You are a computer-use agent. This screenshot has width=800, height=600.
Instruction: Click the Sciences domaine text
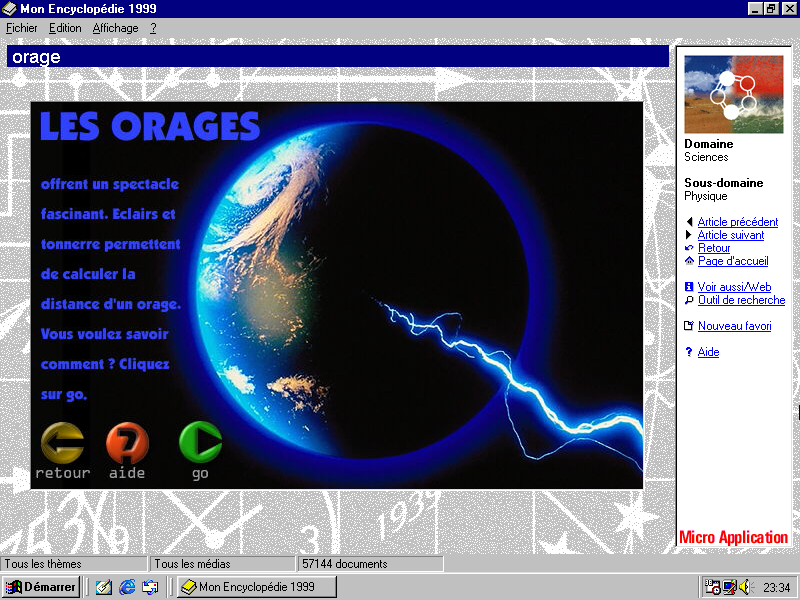[706, 157]
